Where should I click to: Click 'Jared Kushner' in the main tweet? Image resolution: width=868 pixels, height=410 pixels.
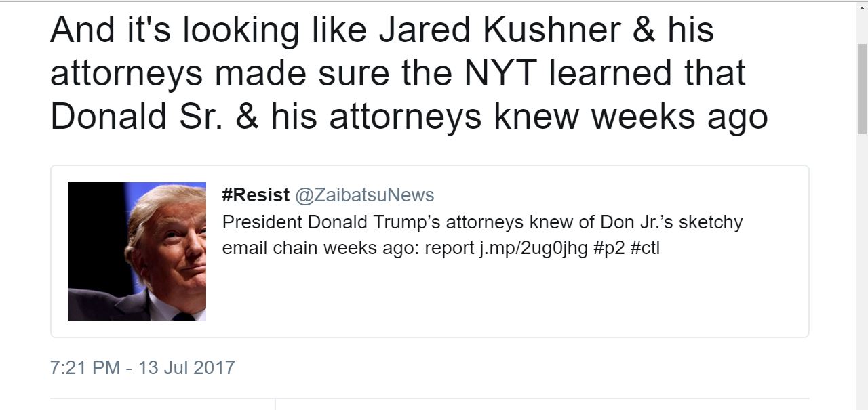point(499,30)
